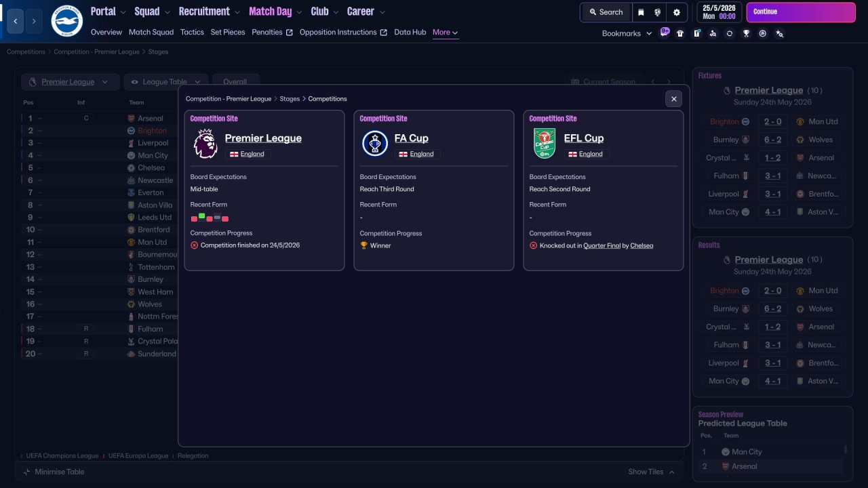Click the Man City crest in Predicted League Table

tap(726, 452)
